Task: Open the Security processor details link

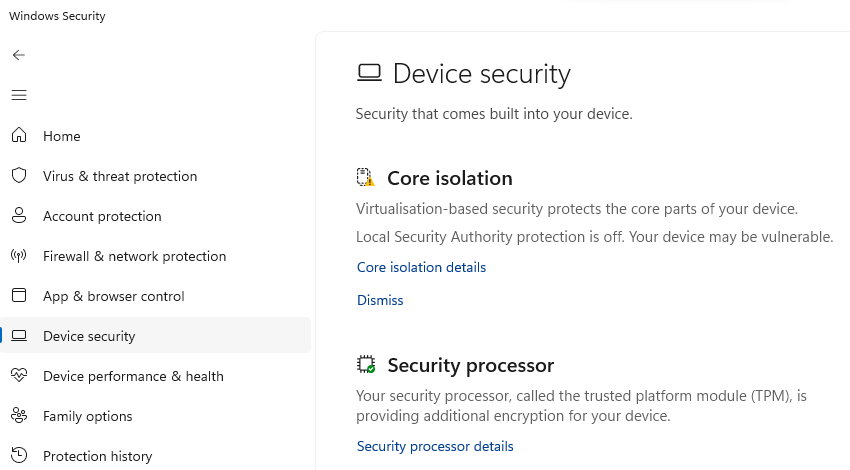Action: coord(435,446)
